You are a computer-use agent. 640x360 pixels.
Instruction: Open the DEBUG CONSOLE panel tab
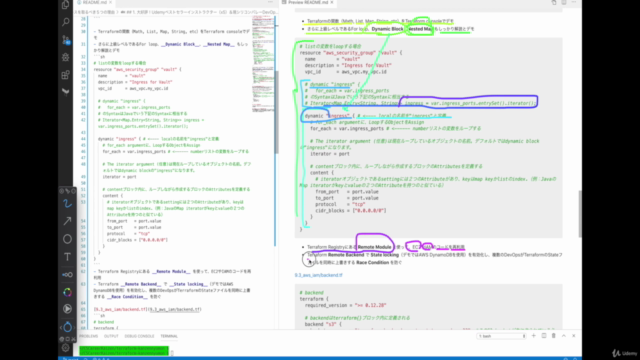tap(139, 336)
